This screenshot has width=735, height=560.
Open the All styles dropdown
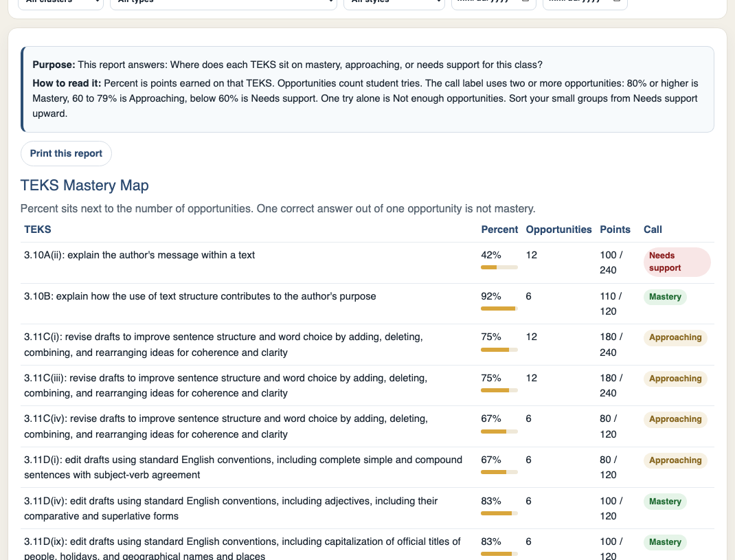(x=394, y=3)
